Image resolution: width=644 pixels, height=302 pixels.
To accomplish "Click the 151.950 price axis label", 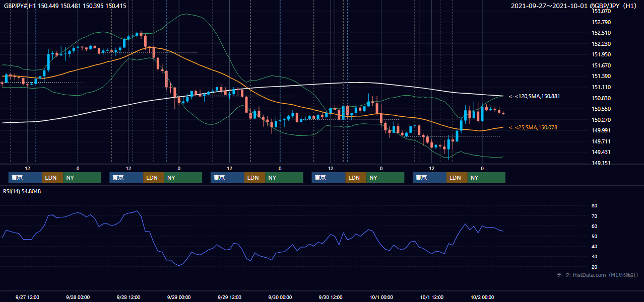I will (601, 55).
